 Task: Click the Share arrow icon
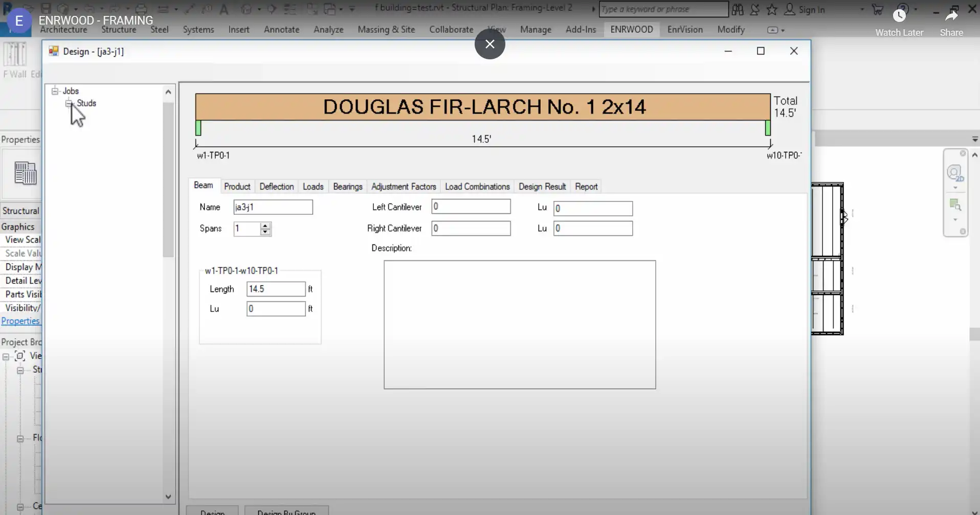[951, 16]
